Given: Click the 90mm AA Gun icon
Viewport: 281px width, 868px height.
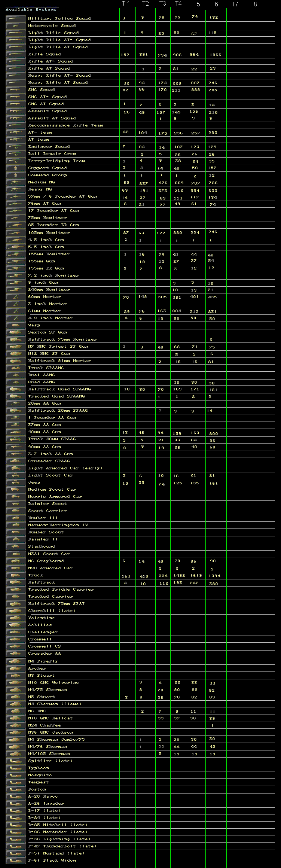Looking at the screenshot, I should [x=16, y=447].
